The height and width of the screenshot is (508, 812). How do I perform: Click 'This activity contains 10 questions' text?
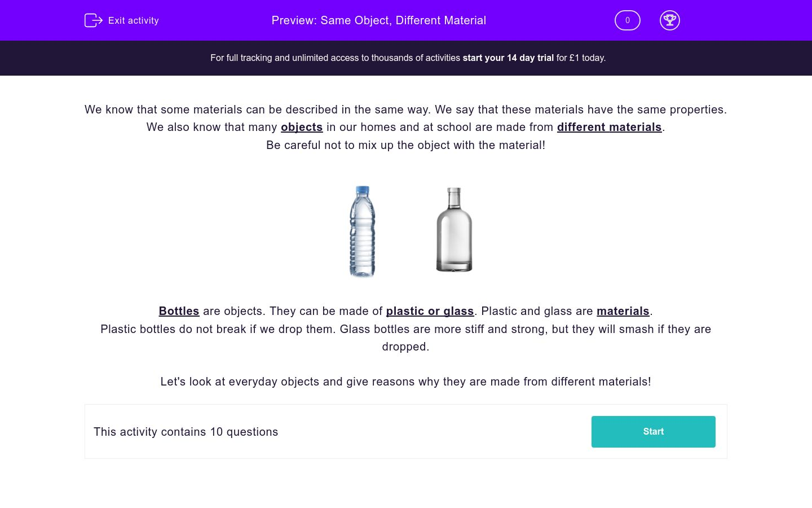[186, 432]
